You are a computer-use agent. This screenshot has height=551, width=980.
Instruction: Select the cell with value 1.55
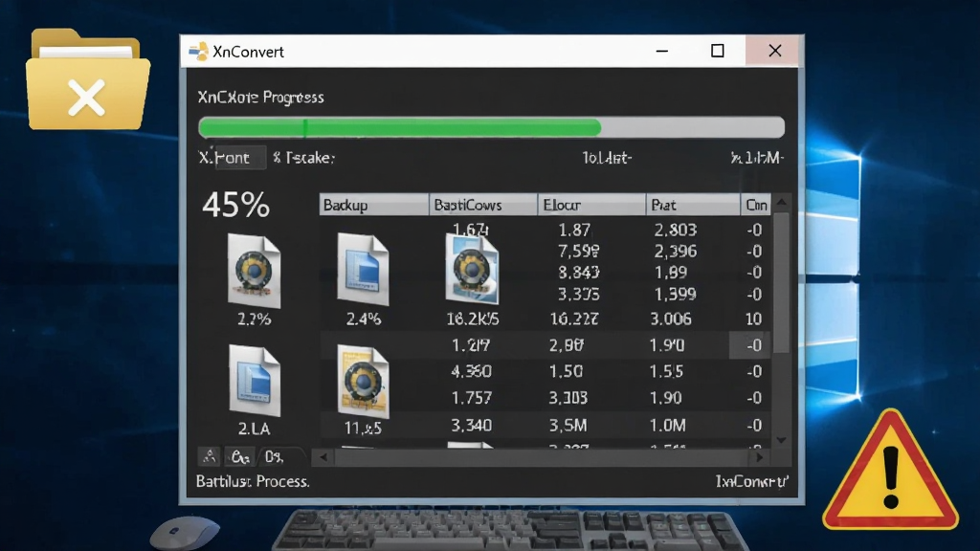point(666,371)
